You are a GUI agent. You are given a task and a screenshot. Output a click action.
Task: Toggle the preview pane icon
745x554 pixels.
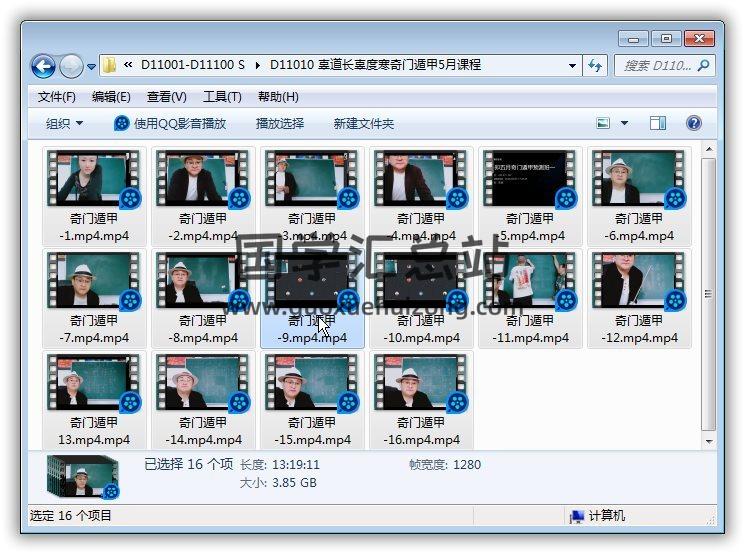point(658,123)
